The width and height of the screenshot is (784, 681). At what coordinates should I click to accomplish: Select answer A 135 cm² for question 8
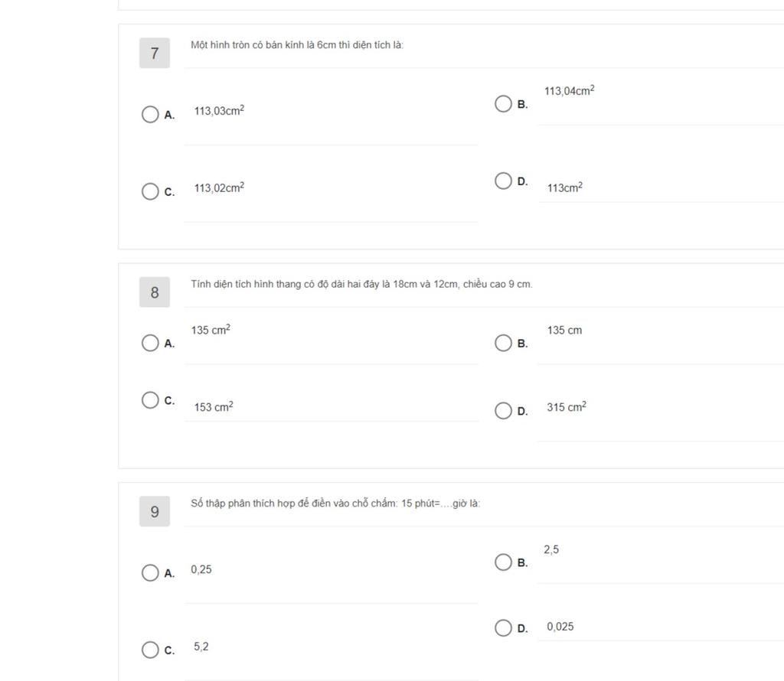(x=150, y=344)
